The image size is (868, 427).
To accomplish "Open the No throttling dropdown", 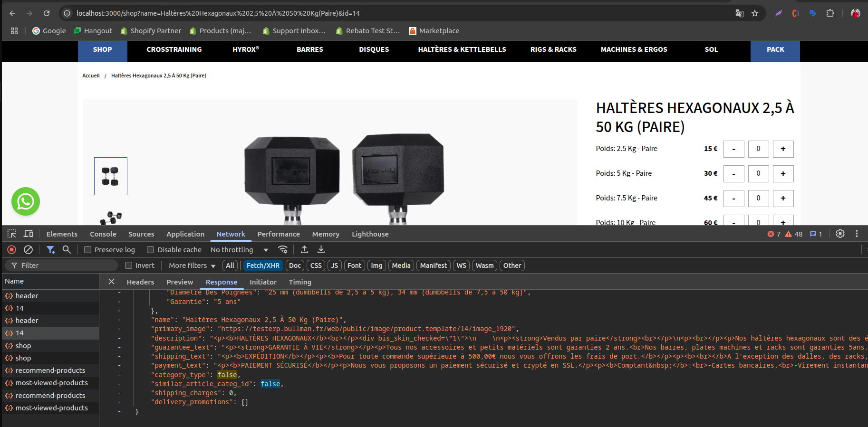I will pyautogui.click(x=239, y=250).
